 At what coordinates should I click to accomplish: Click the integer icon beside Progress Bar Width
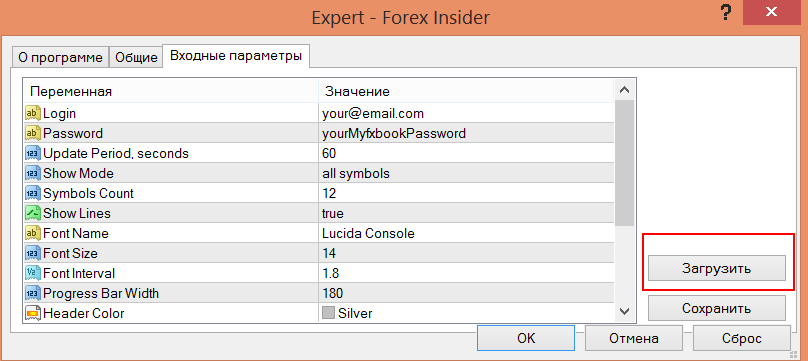pyautogui.click(x=33, y=294)
